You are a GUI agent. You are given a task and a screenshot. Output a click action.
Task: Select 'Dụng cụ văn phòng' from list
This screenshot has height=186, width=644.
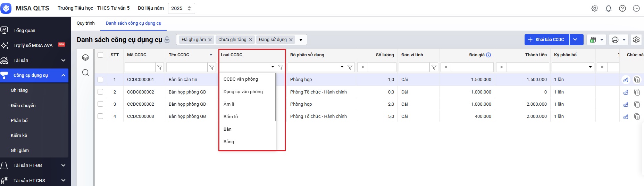[x=243, y=92]
